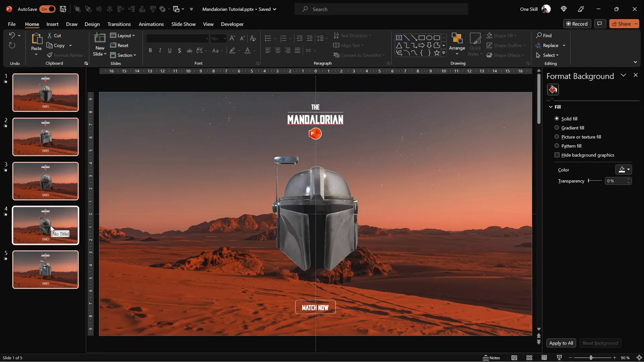Screen dimensions: 644x362
Task: Collapse the ribbon chevron
Action: 635,62
